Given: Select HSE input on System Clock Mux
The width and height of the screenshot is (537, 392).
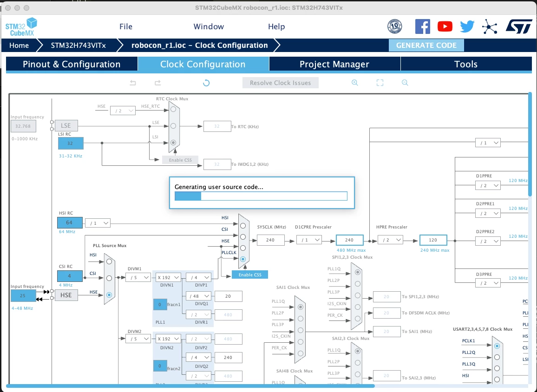Looking at the screenshot, I should coord(243,248).
